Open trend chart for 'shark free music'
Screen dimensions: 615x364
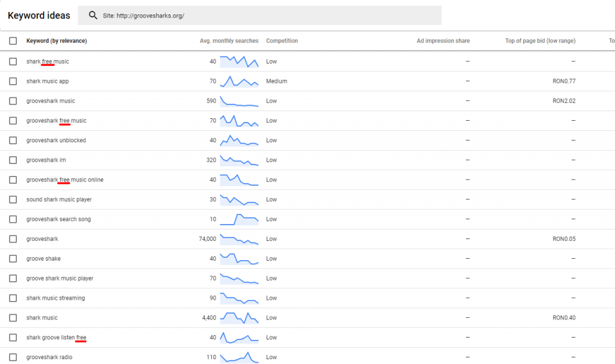coord(239,62)
